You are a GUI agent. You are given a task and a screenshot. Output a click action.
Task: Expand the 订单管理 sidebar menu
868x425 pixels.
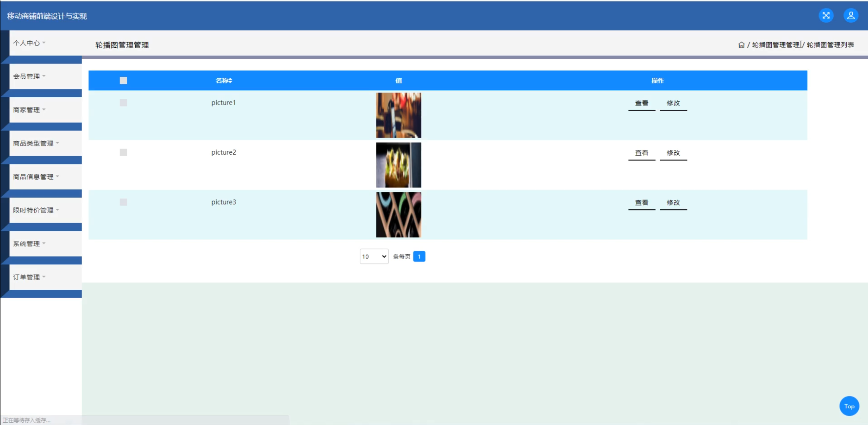45,277
